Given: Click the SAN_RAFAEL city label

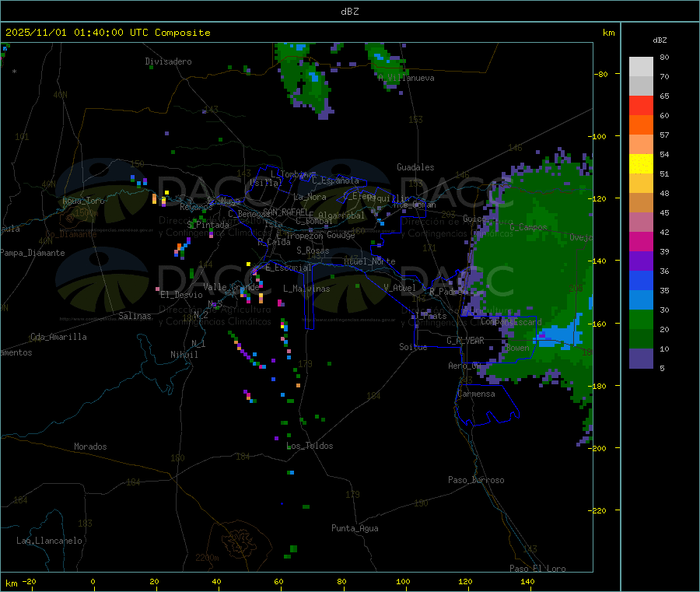Looking at the screenshot, I should (x=285, y=212).
